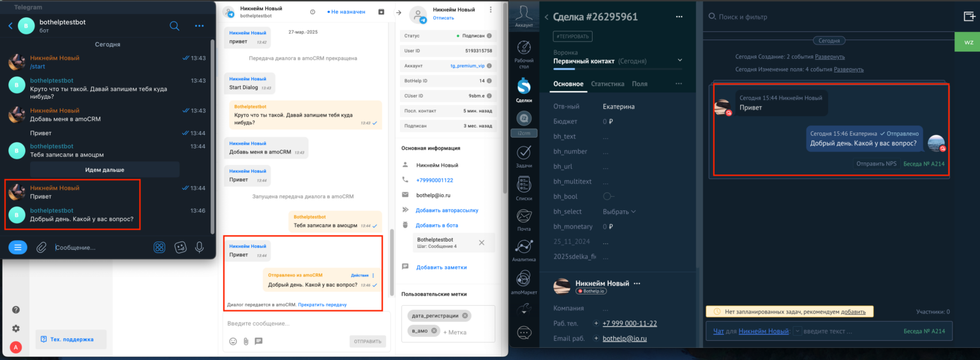Screen dimensions: 980x360
Task: Remove the дата_регистрации tag
Action: click(x=465, y=315)
